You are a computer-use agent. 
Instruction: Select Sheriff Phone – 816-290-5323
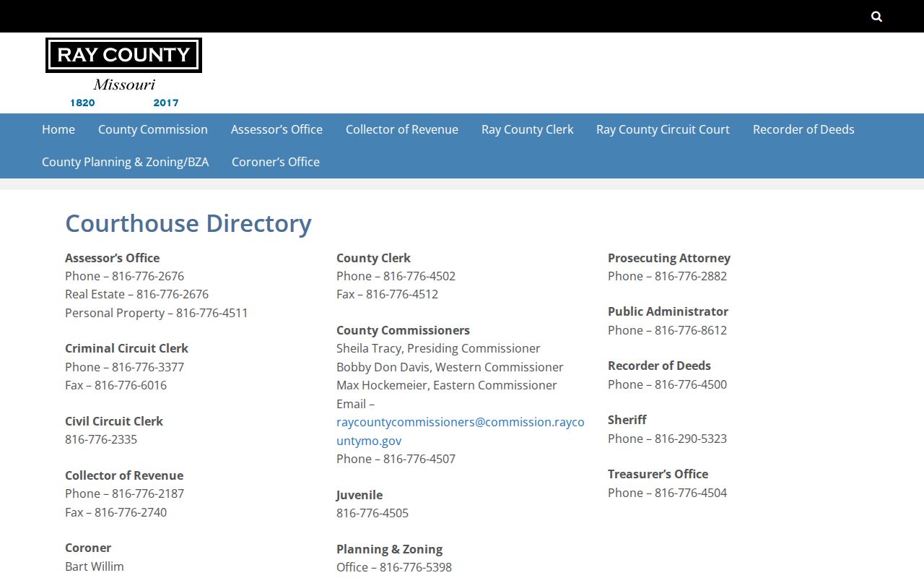(x=668, y=439)
